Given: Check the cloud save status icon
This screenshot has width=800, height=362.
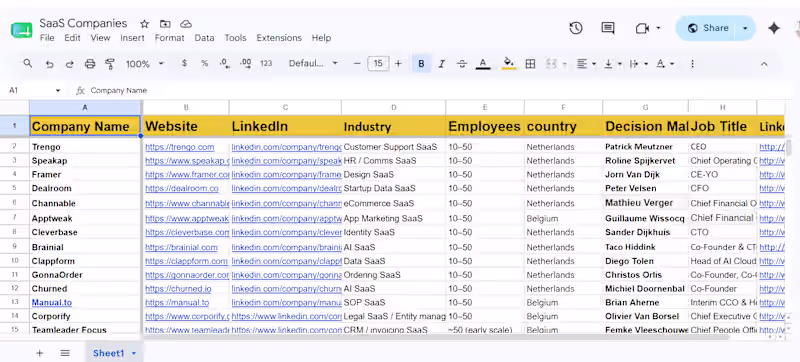Looking at the screenshot, I should point(186,24).
